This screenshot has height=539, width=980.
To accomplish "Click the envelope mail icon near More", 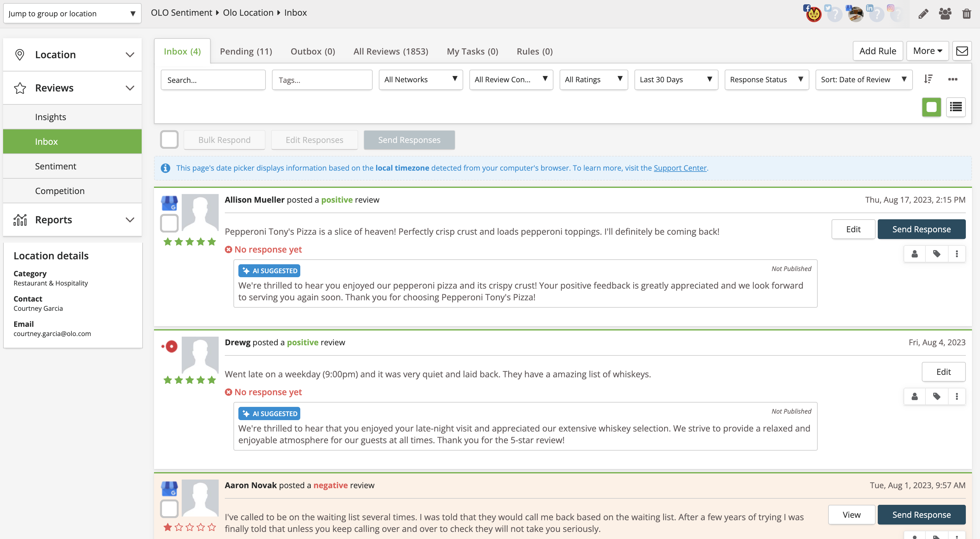I will 962,51.
